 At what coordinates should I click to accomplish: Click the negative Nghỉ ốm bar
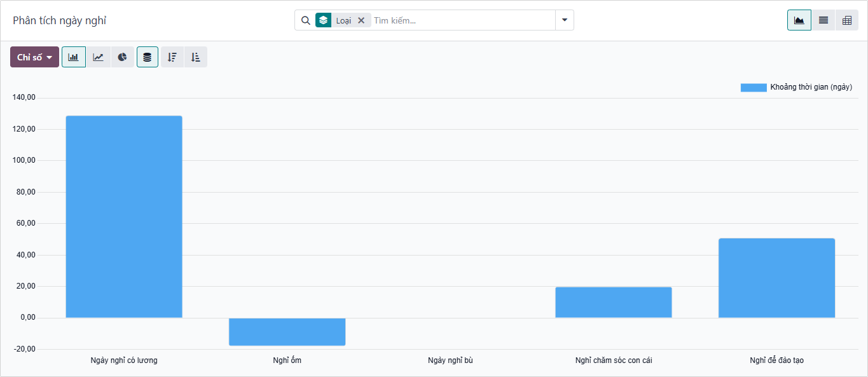(287, 331)
